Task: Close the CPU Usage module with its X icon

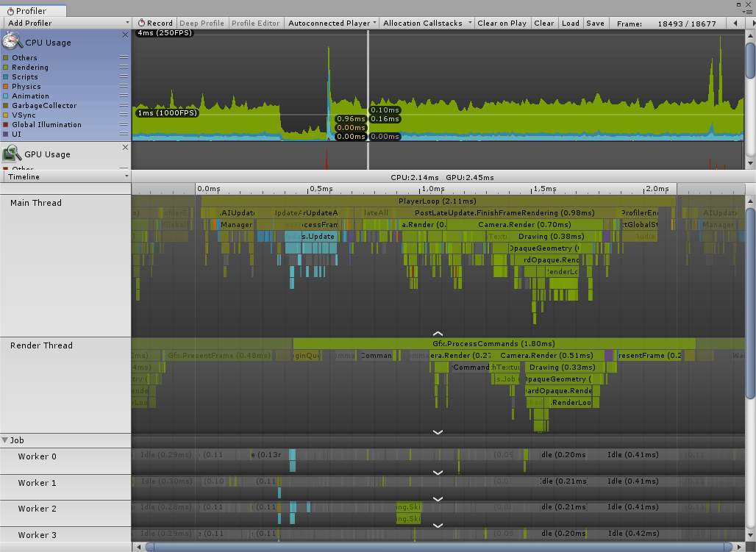Action: point(125,35)
